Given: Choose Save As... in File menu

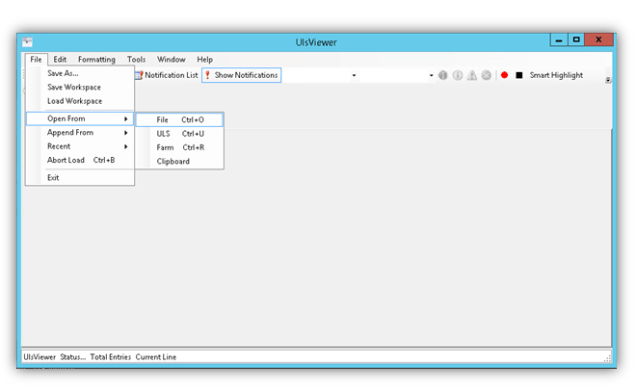Looking at the screenshot, I should click(80, 73).
